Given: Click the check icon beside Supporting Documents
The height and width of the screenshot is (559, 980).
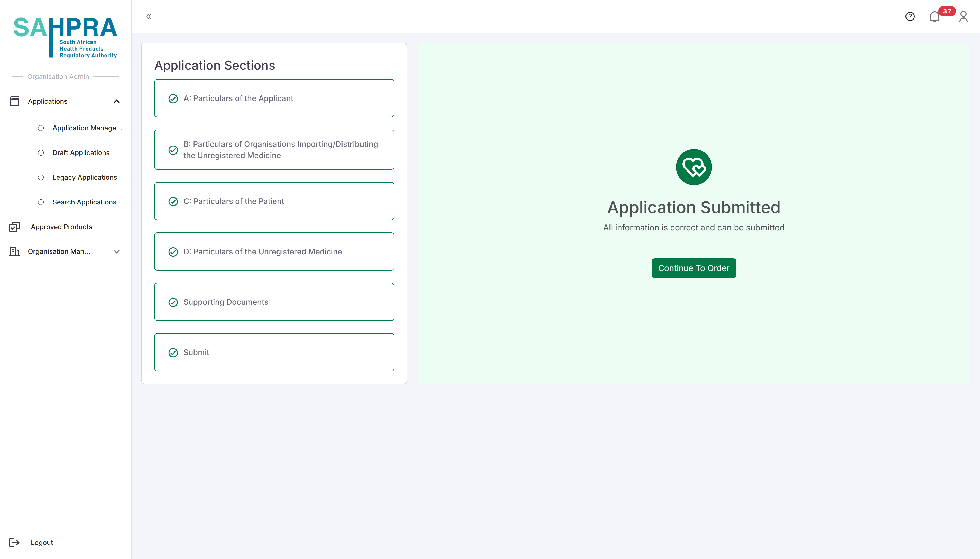Looking at the screenshot, I should point(173,303).
